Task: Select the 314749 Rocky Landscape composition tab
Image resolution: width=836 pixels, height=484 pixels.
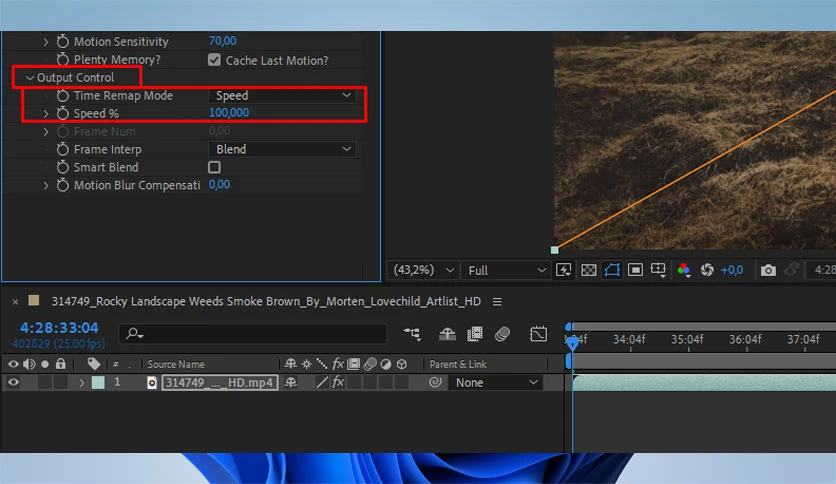Action: [x=266, y=302]
